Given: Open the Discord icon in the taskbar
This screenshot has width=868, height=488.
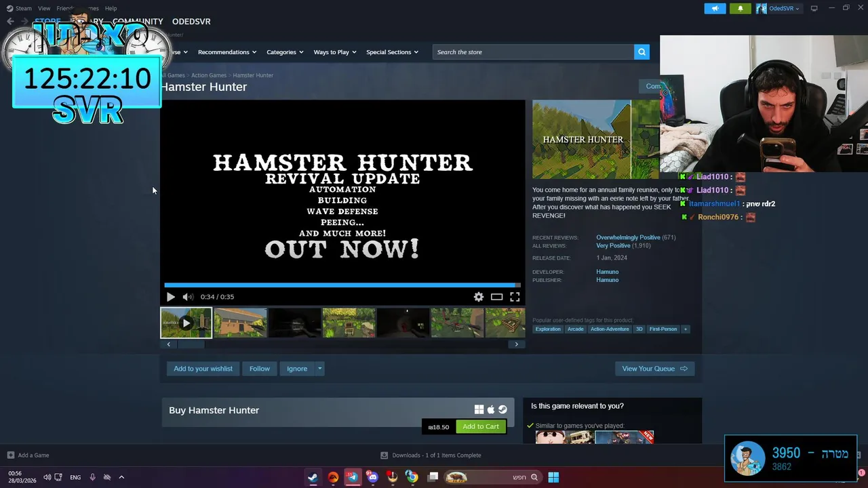Looking at the screenshot, I should point(372,477).
